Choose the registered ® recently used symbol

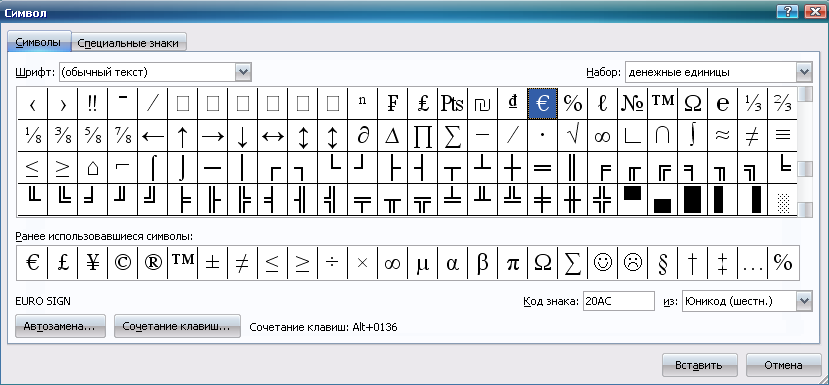[152, 263]
